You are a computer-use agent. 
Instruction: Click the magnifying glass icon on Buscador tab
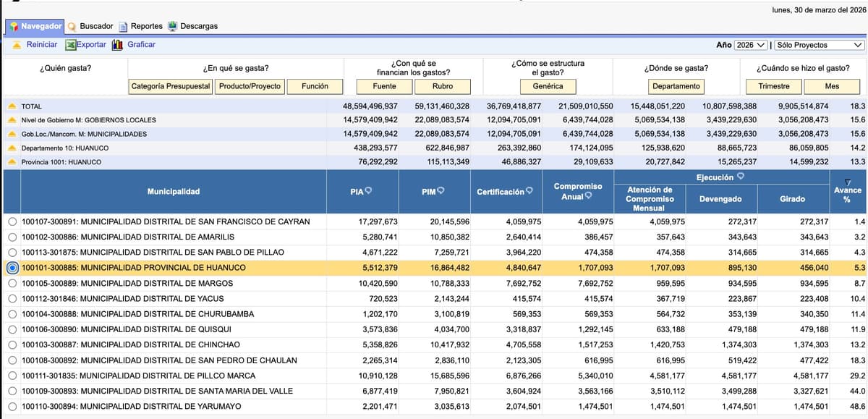coord(73,25)
